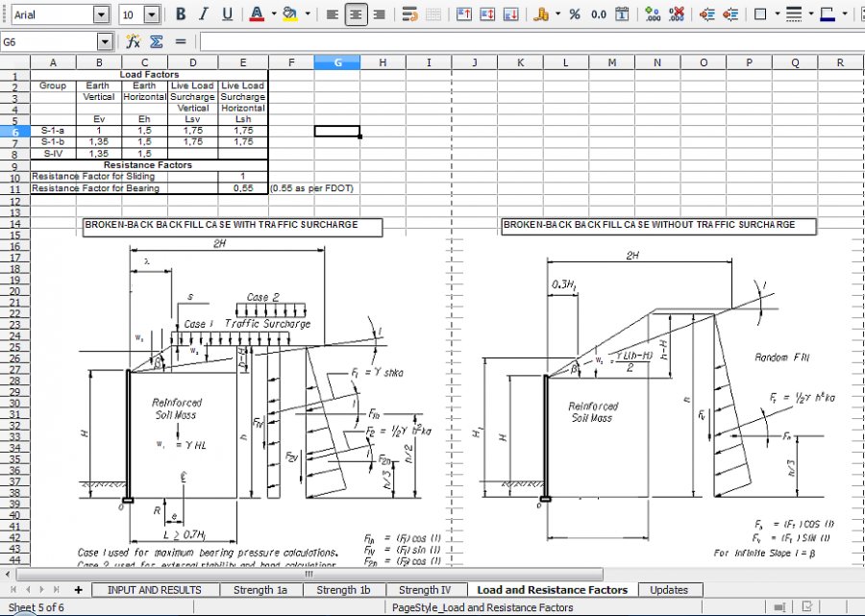
Task: Select row 6 header
Action: click(14, 132)
